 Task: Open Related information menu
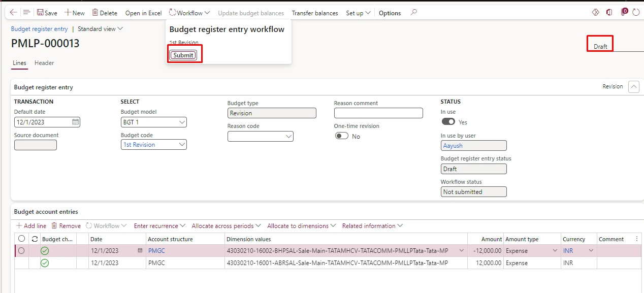[x=372, y=226]
